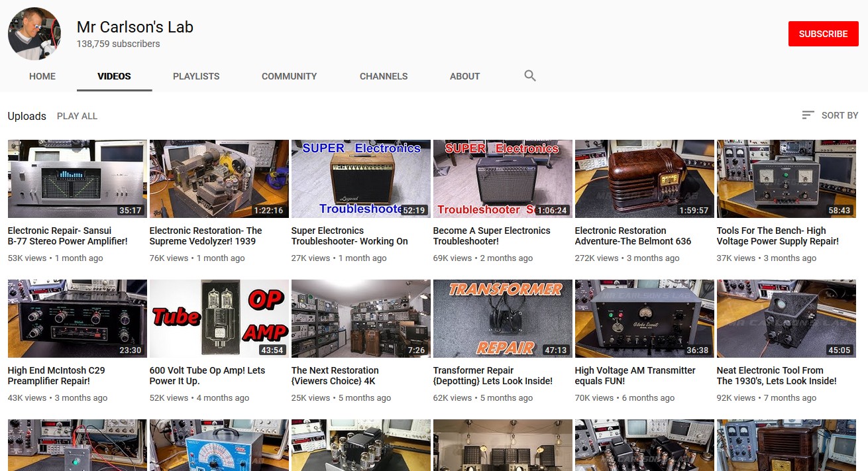Open the Tube OP AMP video thumbnail

tap(219, 319)
